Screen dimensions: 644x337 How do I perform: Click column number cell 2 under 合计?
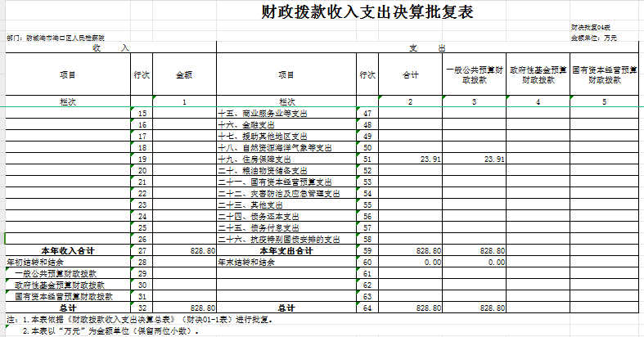point(410,101)
